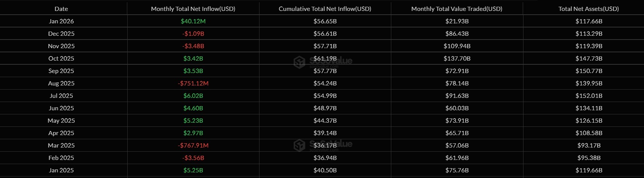The image size is (644, 178).
Task: Click the $137.70B value traded cell
Action: (x=457, y=58)
